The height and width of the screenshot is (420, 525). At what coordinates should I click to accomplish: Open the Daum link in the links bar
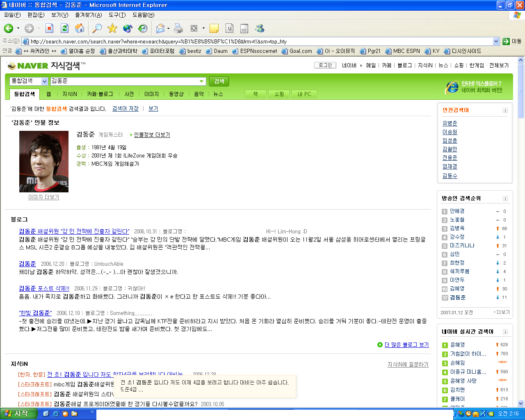pyautogui.click(x=217, y=51)
